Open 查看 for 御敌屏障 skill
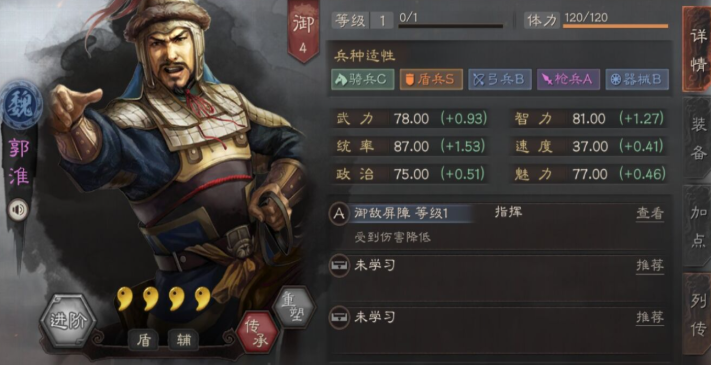 (x=650, y=214)
